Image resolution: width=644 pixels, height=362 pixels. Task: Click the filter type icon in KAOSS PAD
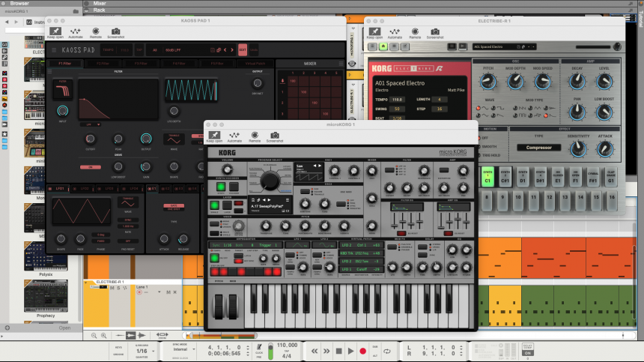tap(62, 90)
